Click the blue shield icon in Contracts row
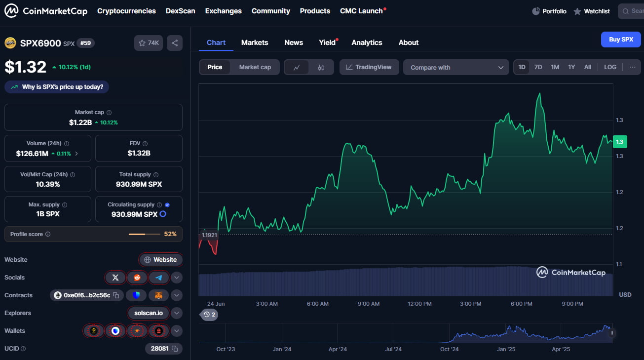 (136, 295)
